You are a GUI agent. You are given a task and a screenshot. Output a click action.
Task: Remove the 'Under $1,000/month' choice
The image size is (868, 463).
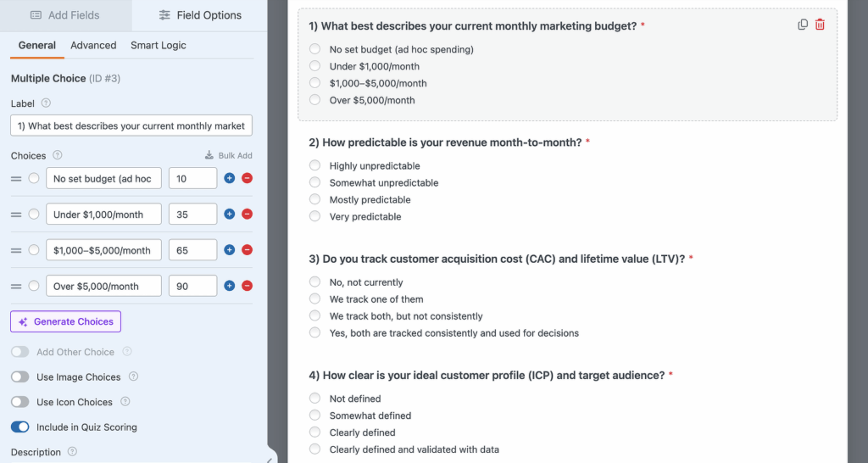(x=247, y=215)
